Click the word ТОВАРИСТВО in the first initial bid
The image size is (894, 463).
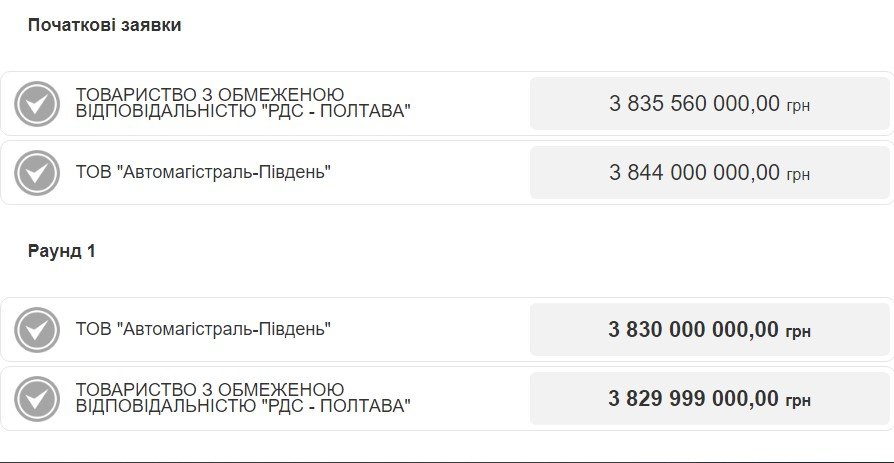pyautogui.click(x=133, y=94)
